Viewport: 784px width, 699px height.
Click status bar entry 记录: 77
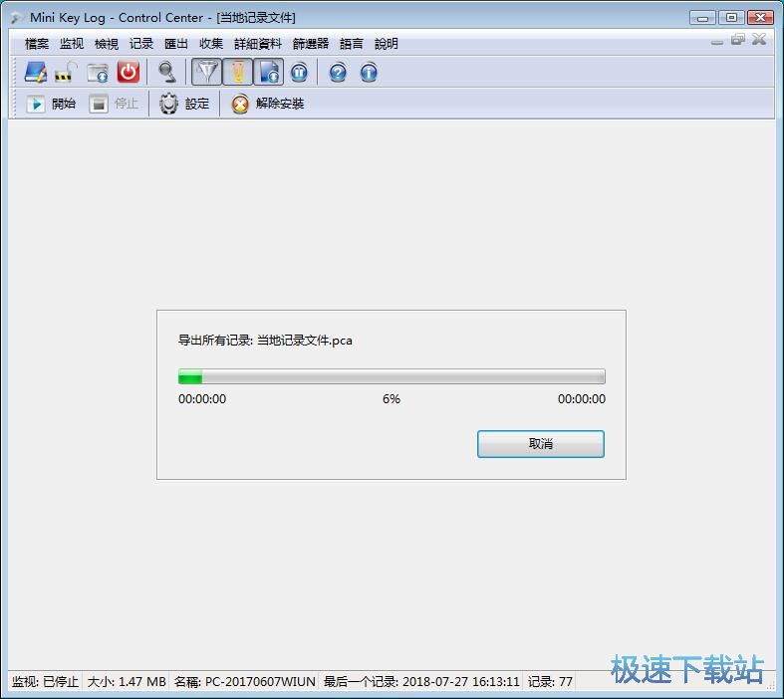(x=550, y=682)
